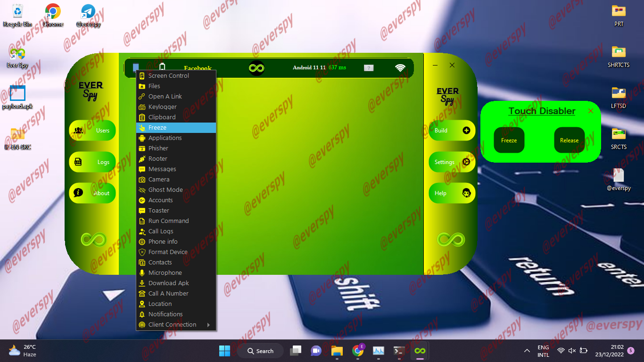The width and height of the screenshot is (644, 362).
Task: Open the @everspy text file on desktop
Action: click(x=619, y=180)
